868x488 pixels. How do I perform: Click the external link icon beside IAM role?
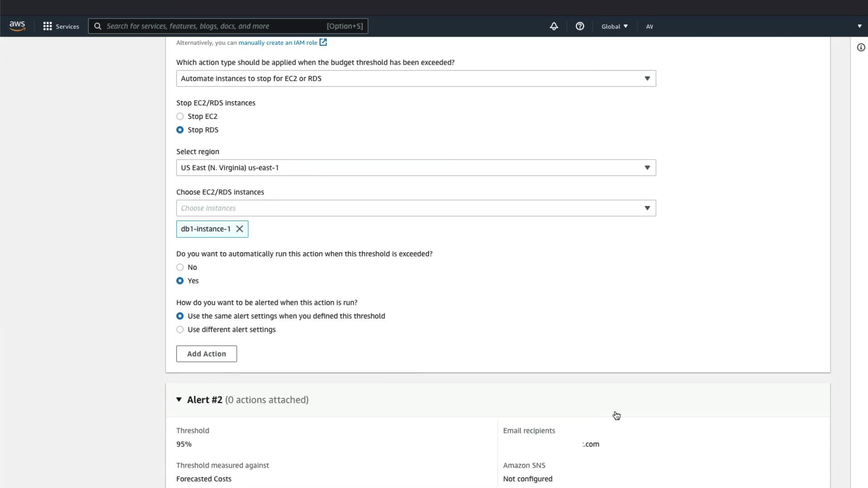pos(323,42)
